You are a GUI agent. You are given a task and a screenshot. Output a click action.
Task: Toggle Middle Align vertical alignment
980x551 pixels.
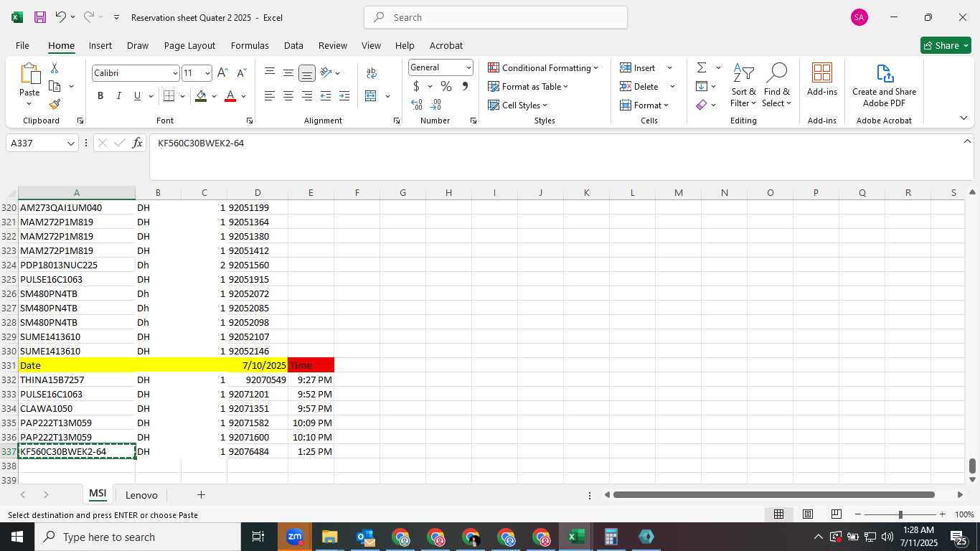point(288,73)
